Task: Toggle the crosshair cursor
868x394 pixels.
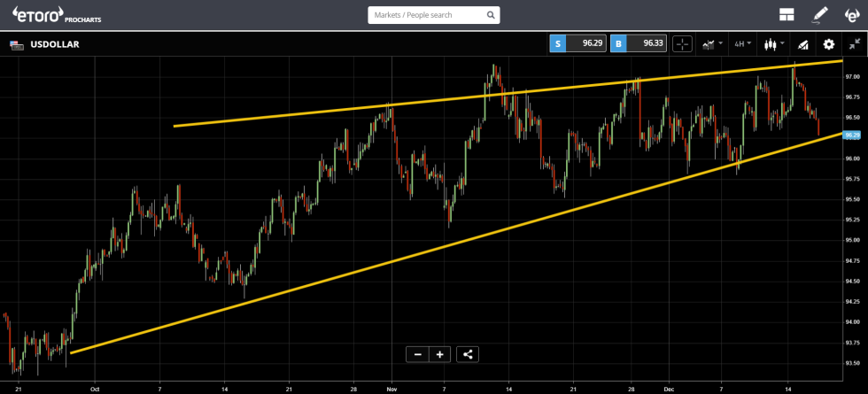Action: click(x=683, y=43)
